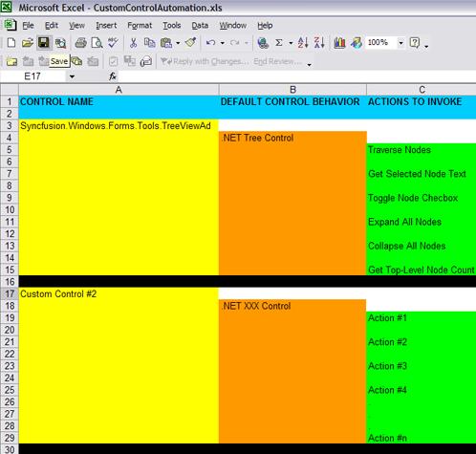Undo the last action
476x454 pixels.
pyautogui.click(x=210, y=42)
